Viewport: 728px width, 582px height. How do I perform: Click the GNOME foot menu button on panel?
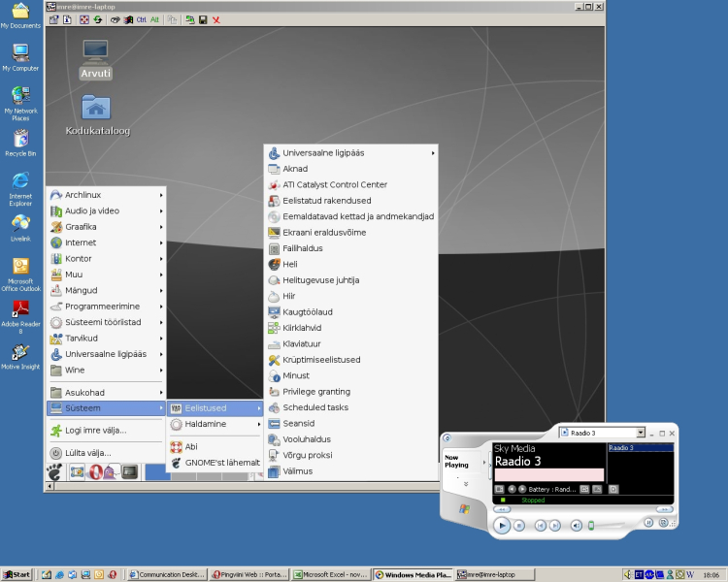54,472
